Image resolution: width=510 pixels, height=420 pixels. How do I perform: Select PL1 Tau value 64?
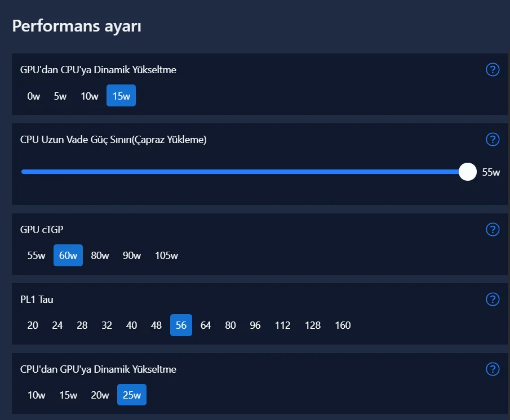click(206, 325)
